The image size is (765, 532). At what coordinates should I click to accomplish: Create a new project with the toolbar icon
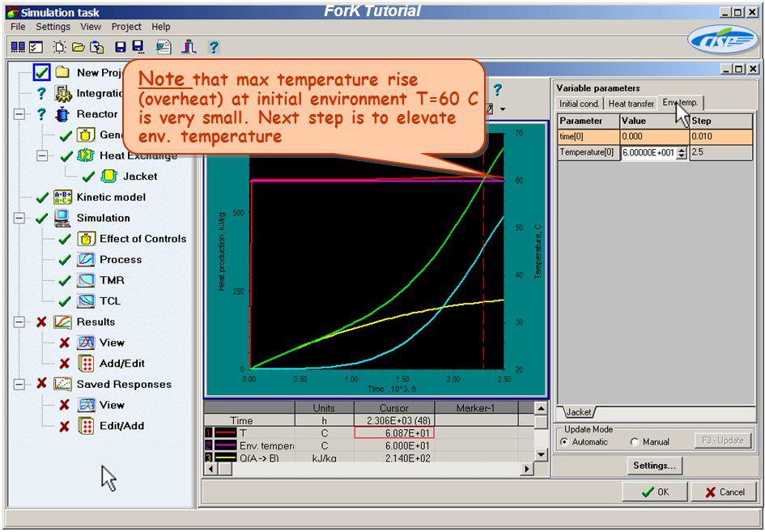pyautogui.click(x=60, y=47)
